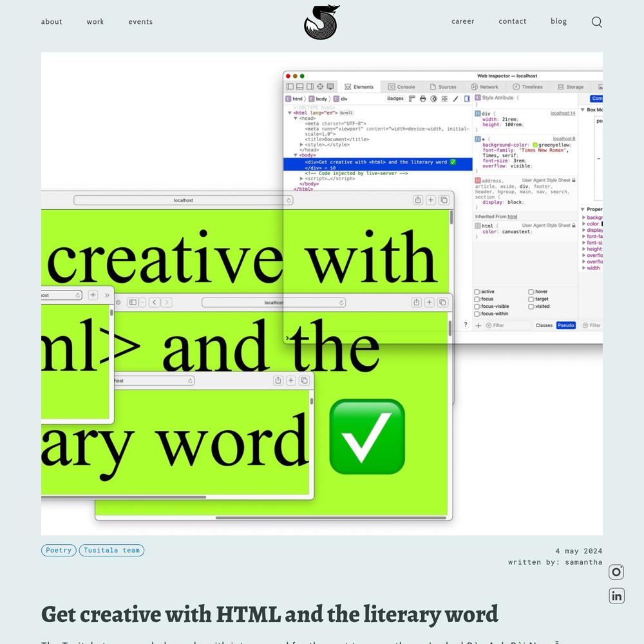Show tab overview in the 'ary word' Safari window

pyautogui.click(x=304, y=381)
